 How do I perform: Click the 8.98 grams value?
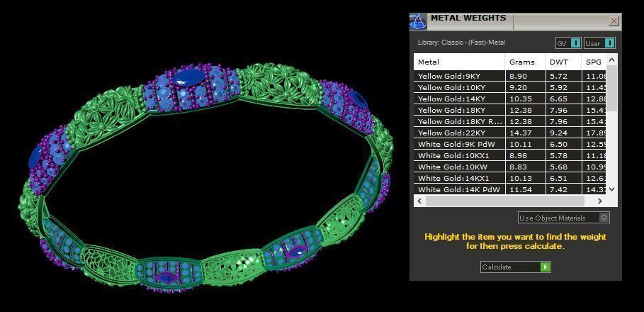[518, 156]
